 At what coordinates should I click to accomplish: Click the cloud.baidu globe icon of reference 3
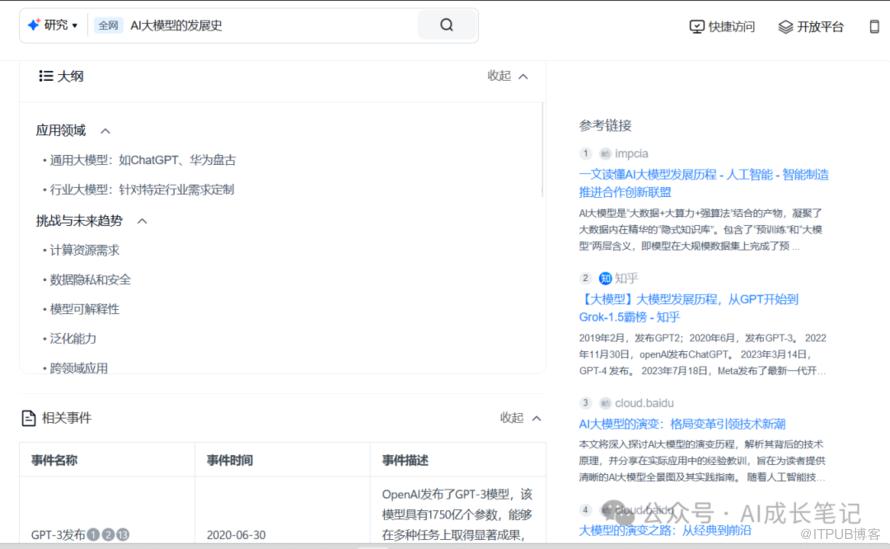(x=606, y=403)
